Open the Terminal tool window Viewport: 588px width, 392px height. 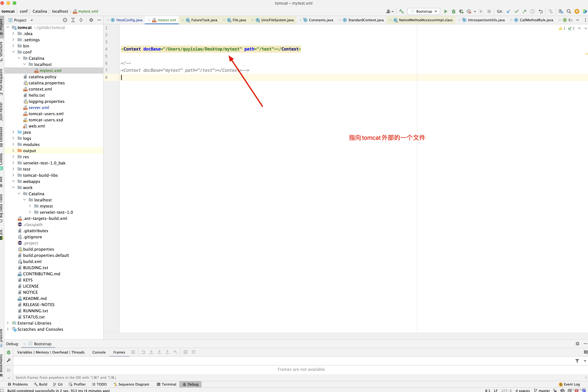pos(166,384)
